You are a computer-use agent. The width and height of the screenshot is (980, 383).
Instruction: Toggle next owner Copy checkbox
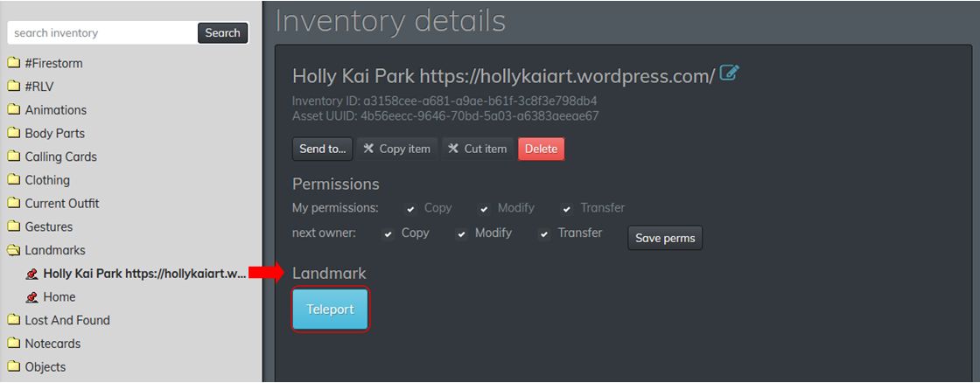(x=388, y=234)
